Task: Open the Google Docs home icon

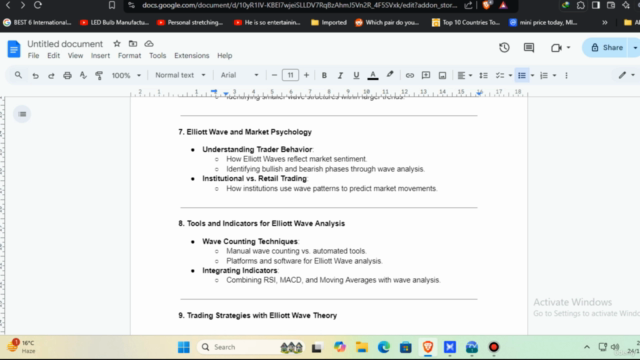Action: pyautogui.click(x=14, y=49)
